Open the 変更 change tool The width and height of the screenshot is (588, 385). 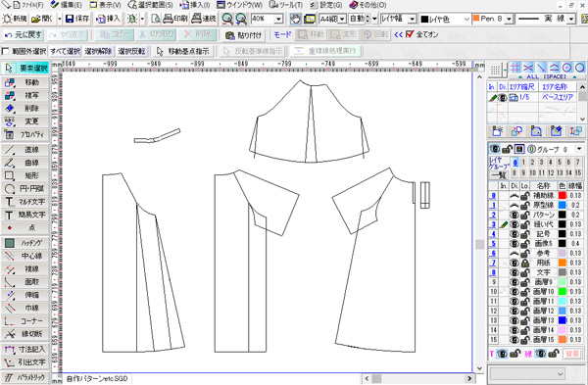click(25, 121)
